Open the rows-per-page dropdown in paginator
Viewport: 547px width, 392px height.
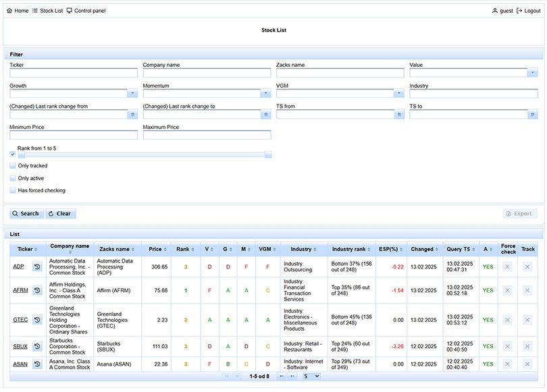point(311,376)
